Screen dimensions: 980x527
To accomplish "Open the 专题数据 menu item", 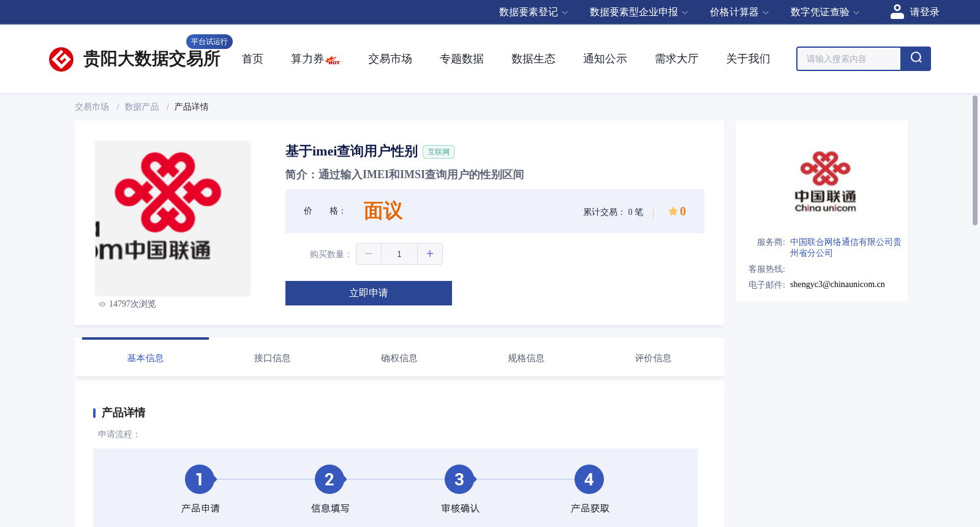I will [x=462, y=59].
